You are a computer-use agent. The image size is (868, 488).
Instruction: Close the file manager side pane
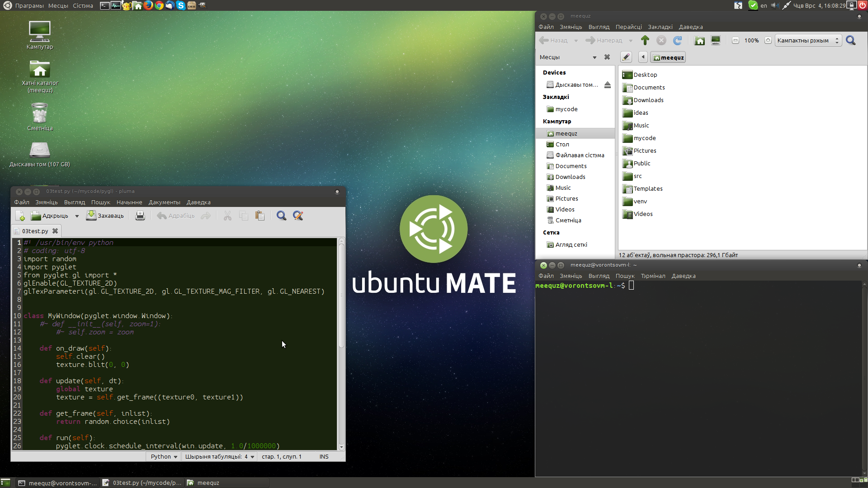coord(607,57)
